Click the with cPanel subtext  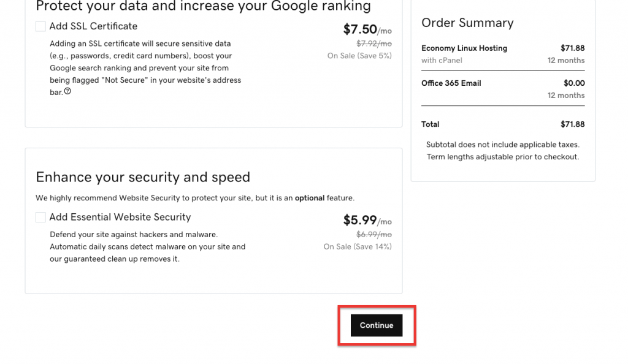(x=442, y=61)
